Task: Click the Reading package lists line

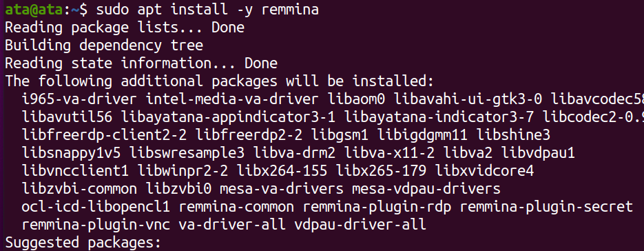Action: click(125, 28)
